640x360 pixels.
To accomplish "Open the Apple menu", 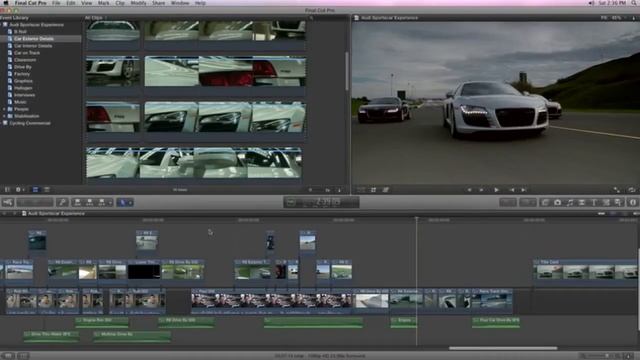I will (6, 3).
